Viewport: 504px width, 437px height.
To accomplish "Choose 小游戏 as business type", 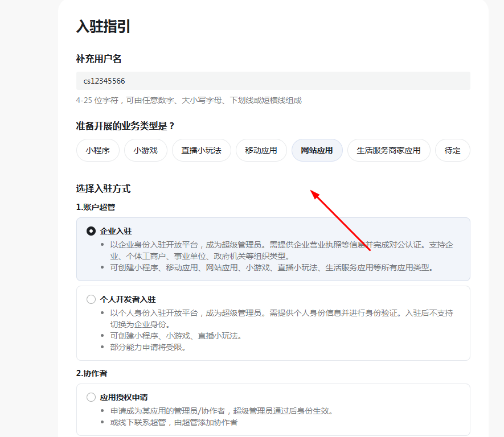I will click(x=146, y=150).
